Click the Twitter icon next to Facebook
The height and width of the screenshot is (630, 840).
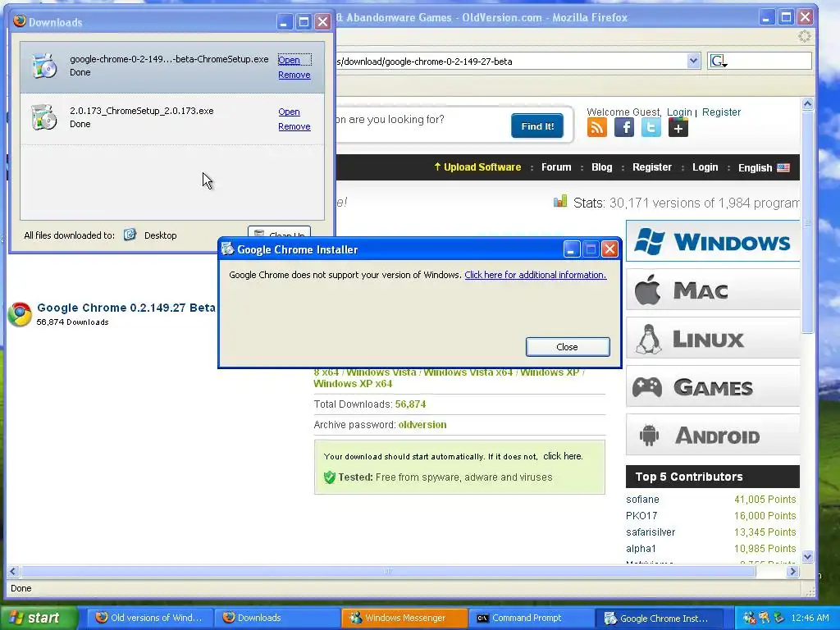[651, 127]
